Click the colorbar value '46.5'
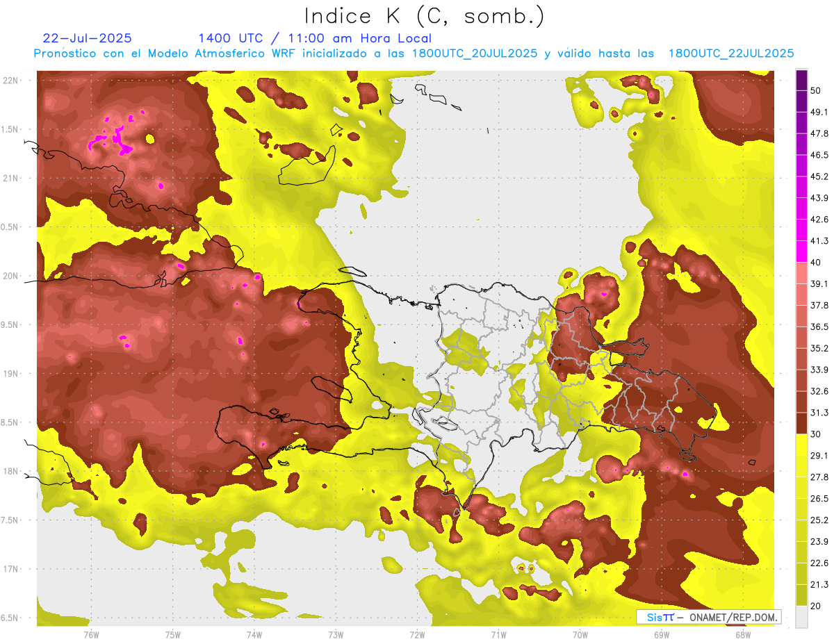Viewport: 834px width, 644px height. point(819,155)
